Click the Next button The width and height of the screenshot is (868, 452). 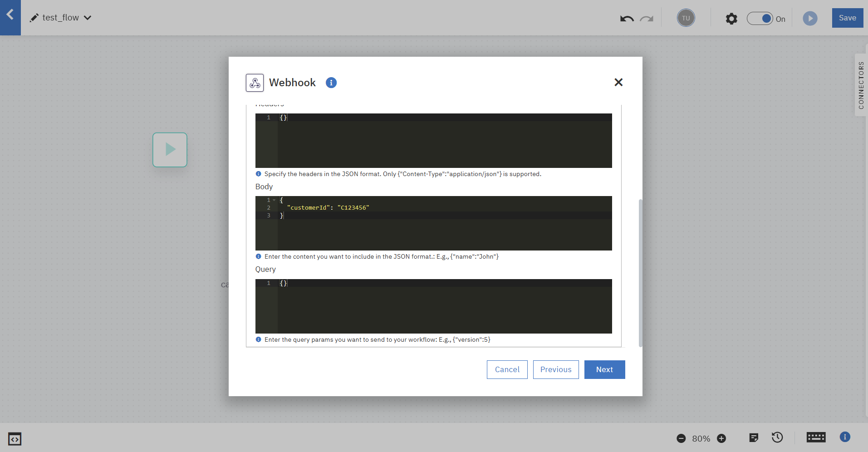coord(604,369)
